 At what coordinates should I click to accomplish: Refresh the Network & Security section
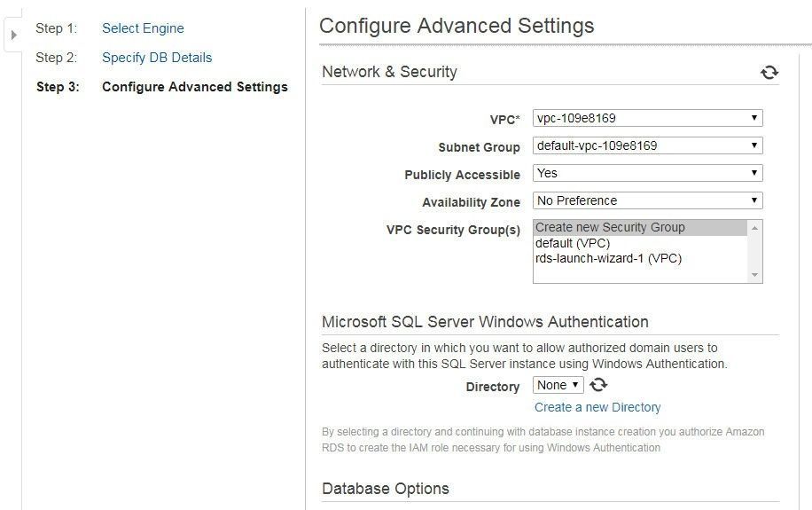(769, 72)
